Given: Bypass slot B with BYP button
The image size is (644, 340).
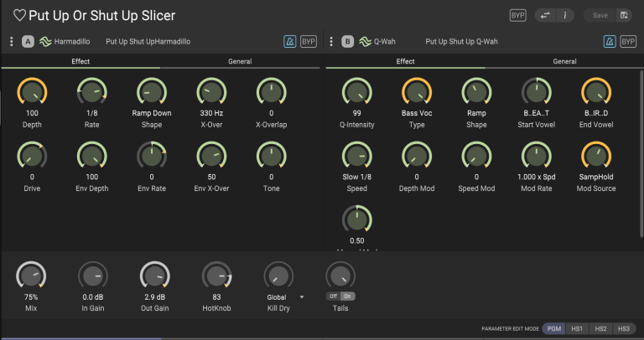Looking at the screenshot, I should click(628, 41).
